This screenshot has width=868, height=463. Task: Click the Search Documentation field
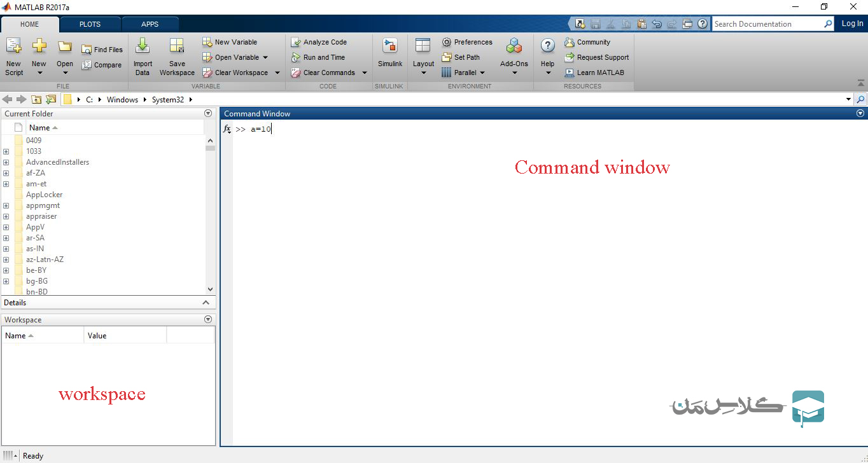point(766,24)
